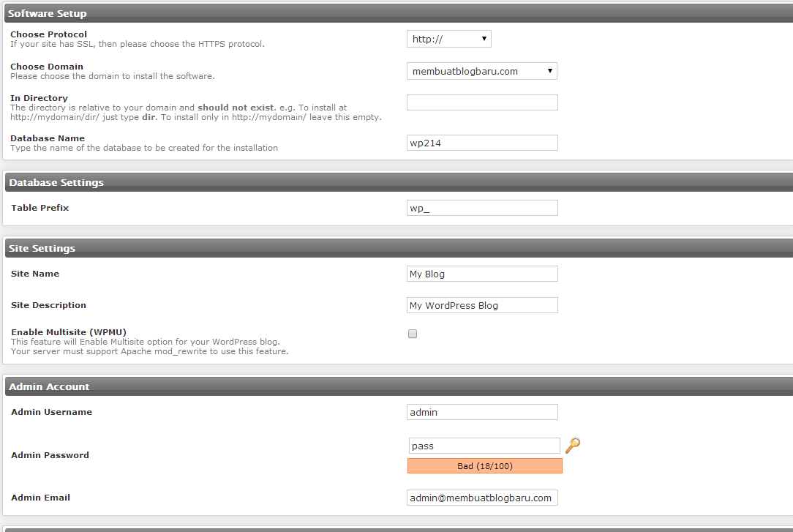Viewport: 793px width, 532px height.
Task: Click the Bad (18/100) password strength bar
Action: (x=484, y=466)
